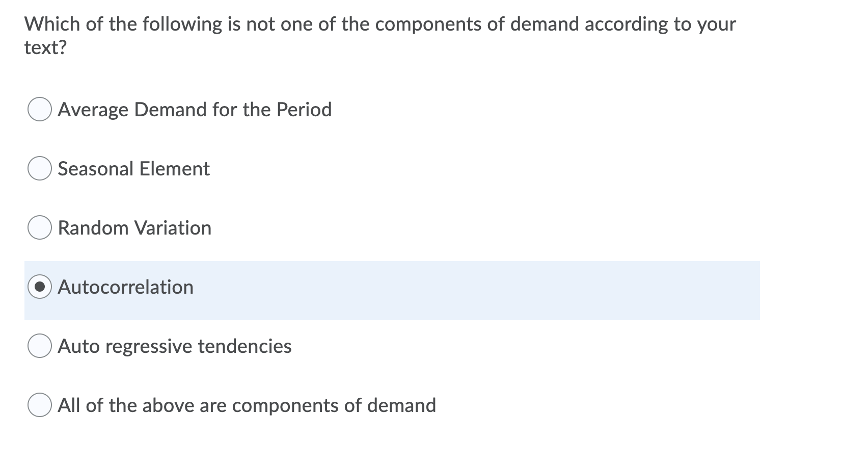Select the Average Demand for the Period option
The image size is (868, 463).
(x=40, y=109)
